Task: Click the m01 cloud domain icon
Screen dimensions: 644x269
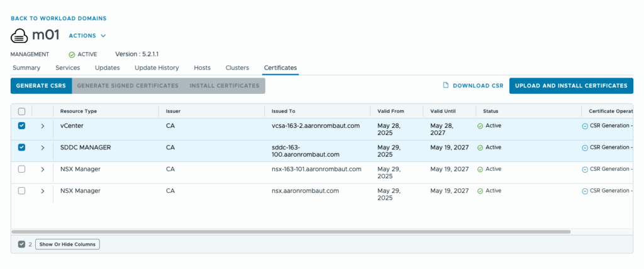Action: coord(19,36)
